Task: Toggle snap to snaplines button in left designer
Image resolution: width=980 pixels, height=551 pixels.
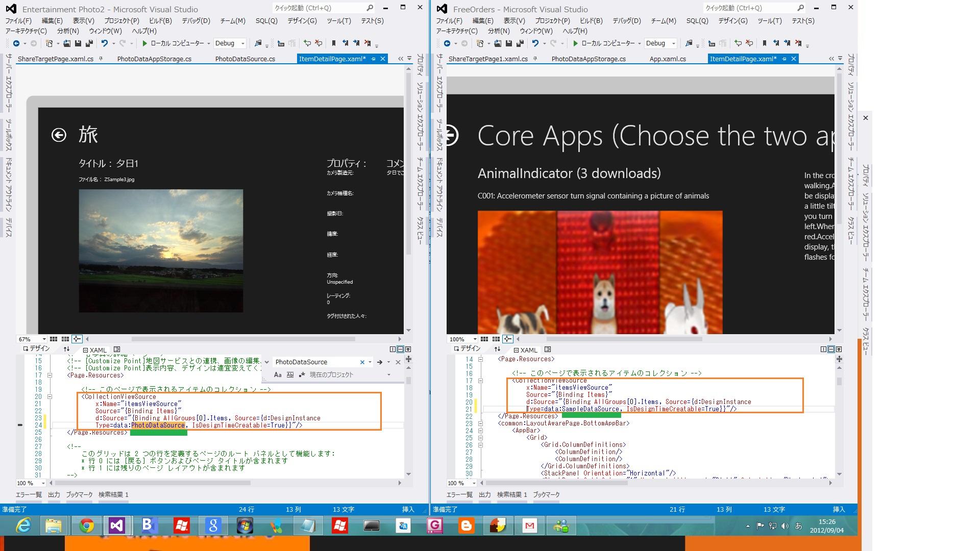Action: (77, 339)
